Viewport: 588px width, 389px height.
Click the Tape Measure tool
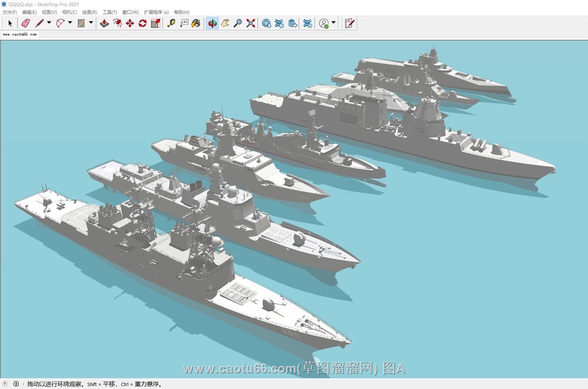click(x=171, y=23)
